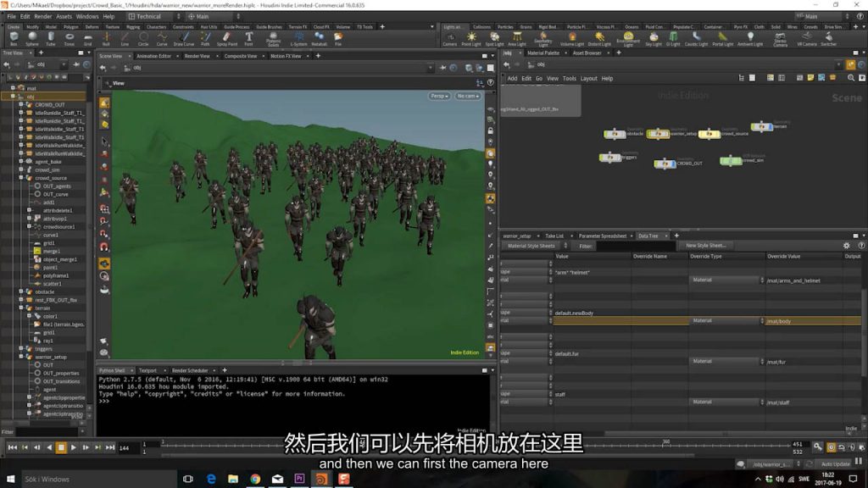868x488 pixels.
Task: Open the Assets menu
Action: [x=64, y=17]
